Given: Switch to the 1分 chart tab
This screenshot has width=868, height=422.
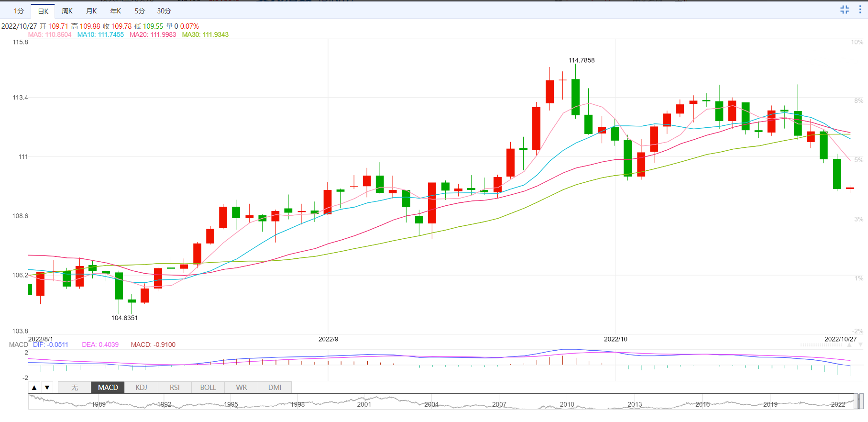Looking at the screenshot, I should click(x=19, y=11).
